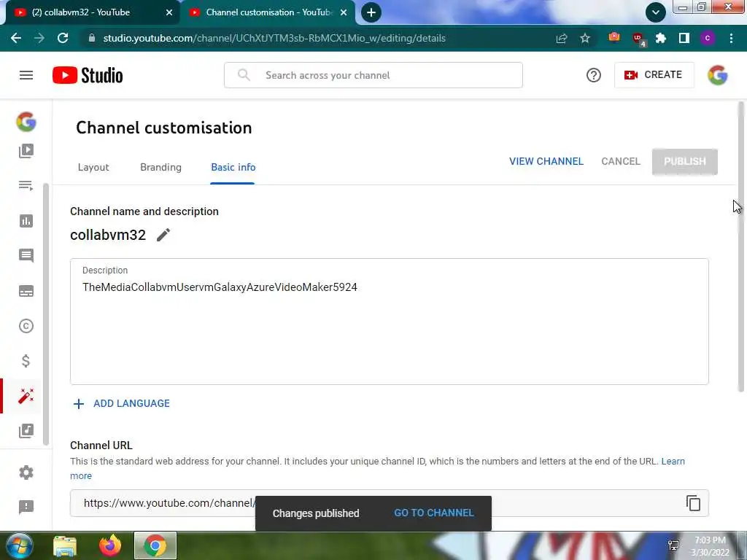
Task: Click GO TO CHANNEL in the toast
Action: click(x=433, y=513)
